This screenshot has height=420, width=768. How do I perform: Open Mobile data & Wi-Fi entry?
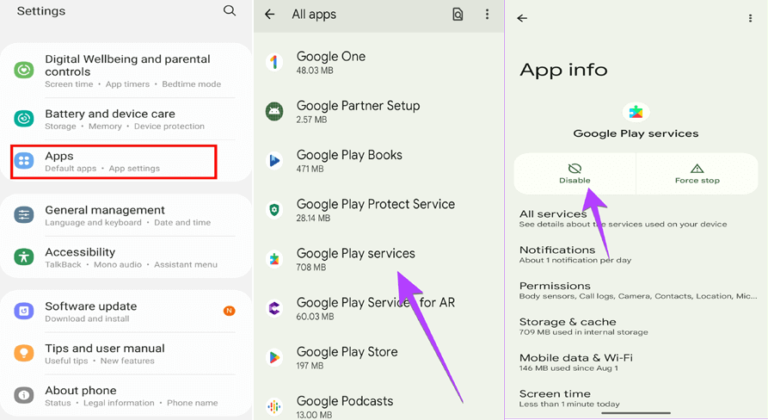(636, 362)
